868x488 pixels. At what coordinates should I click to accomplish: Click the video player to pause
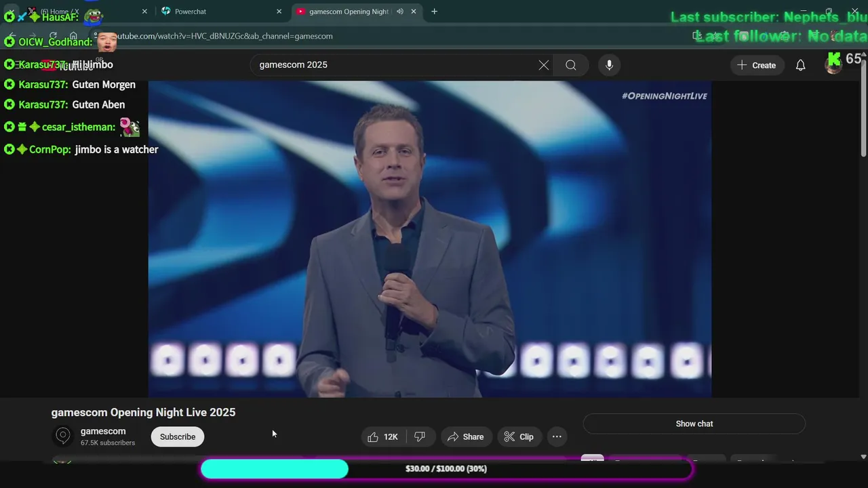point(430,239)
